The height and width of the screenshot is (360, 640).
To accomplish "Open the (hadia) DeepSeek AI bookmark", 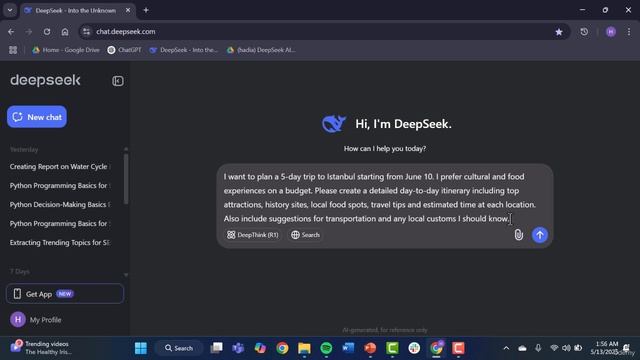I will click(261, 50).
